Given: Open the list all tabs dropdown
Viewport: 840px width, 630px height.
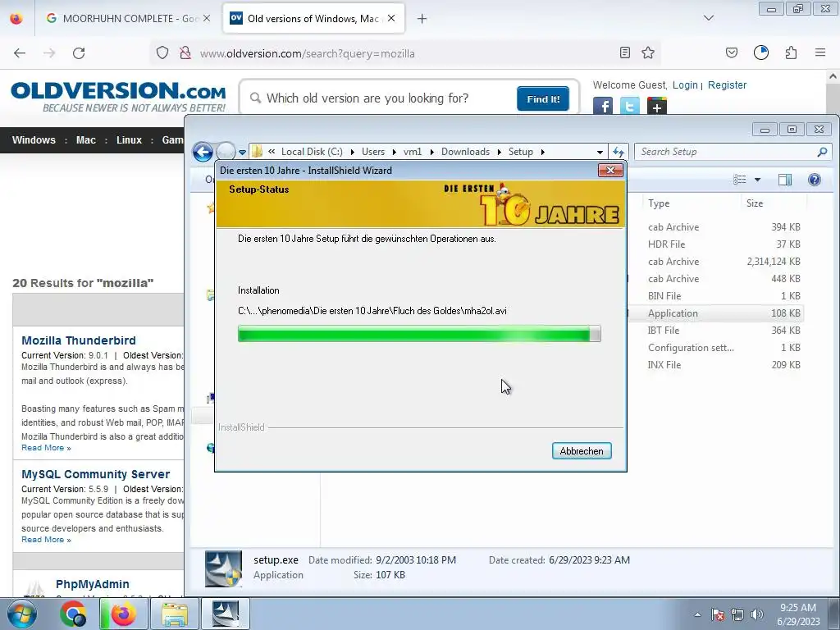Looking at the screenshot, I should coord(708,18).
